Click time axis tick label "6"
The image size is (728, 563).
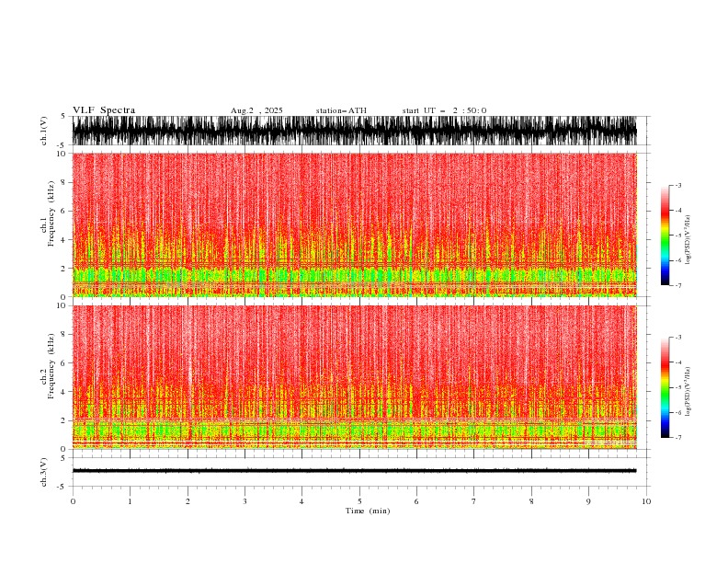(x=417, y=501)
